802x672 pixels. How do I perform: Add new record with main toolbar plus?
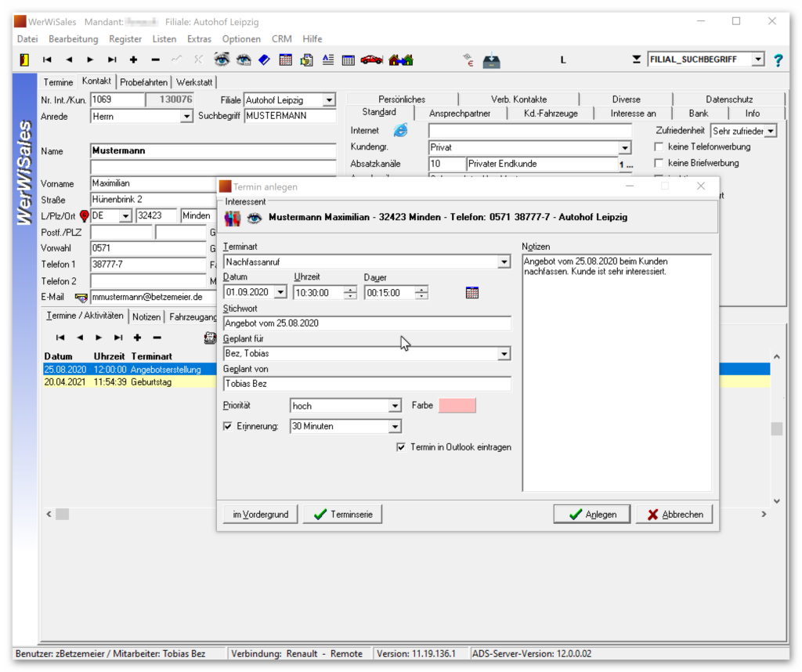133,60
